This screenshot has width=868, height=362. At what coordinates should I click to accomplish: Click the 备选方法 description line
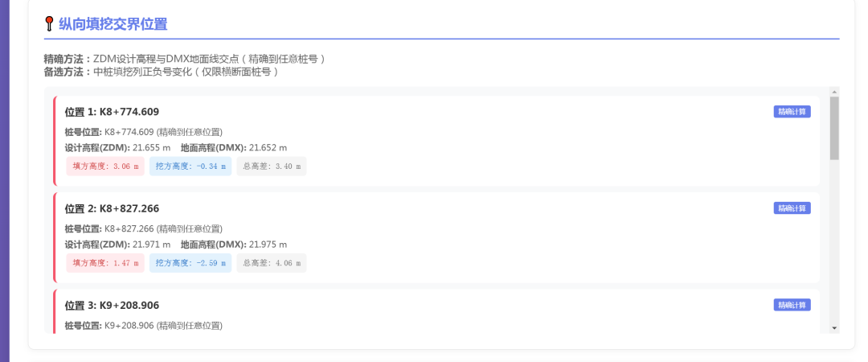point(161,72)
